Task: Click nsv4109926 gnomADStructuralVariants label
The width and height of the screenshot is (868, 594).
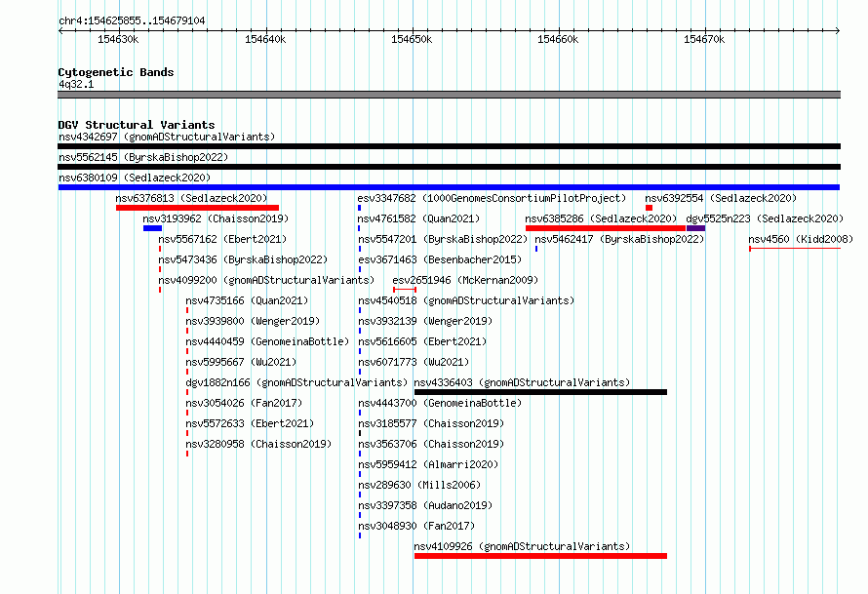Action: (522, 546)
